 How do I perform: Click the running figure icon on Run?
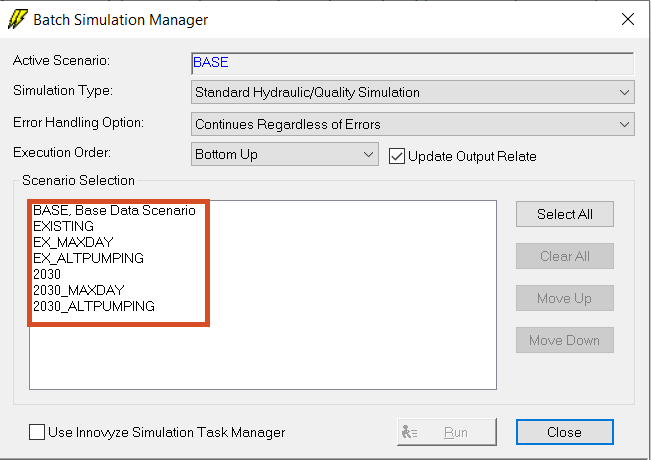pyautogui.click(x=409, y=432)
